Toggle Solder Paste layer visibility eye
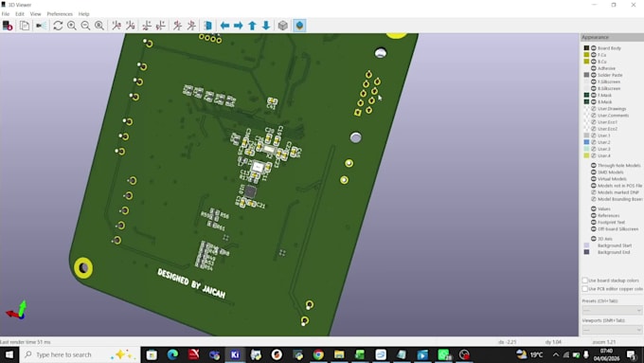Screen dimensions: 644x363 (x=594, y=75)
